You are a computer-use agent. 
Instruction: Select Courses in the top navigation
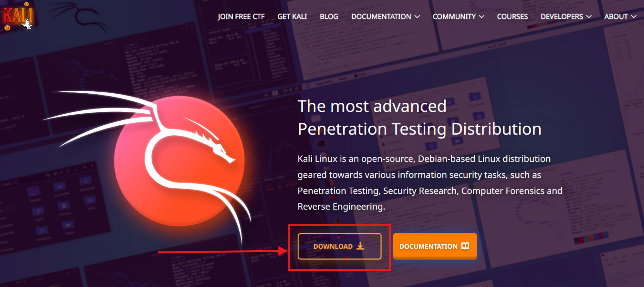point(512,17)
